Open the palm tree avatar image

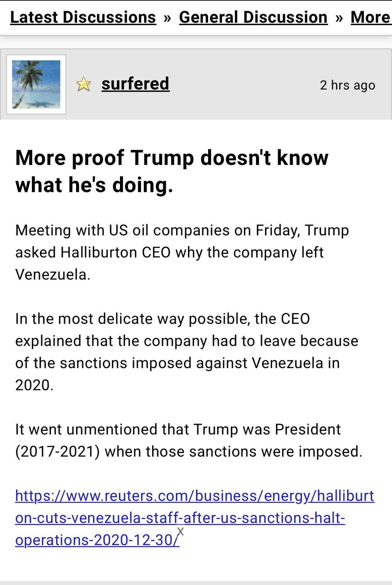tap(36, 84)
